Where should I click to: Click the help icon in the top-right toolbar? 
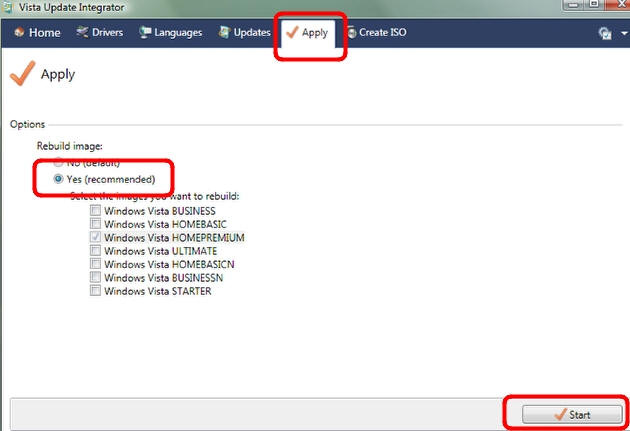click(604, 33)
